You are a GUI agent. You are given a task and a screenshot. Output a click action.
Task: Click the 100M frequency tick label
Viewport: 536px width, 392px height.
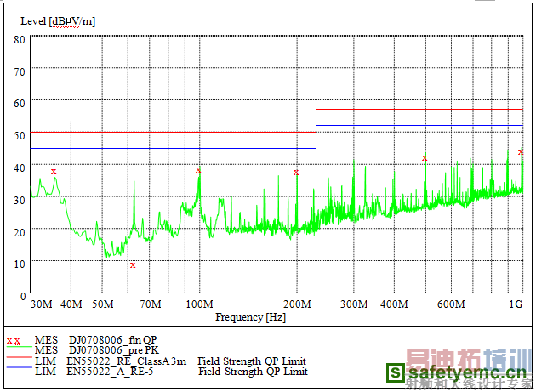click(199, 304)
